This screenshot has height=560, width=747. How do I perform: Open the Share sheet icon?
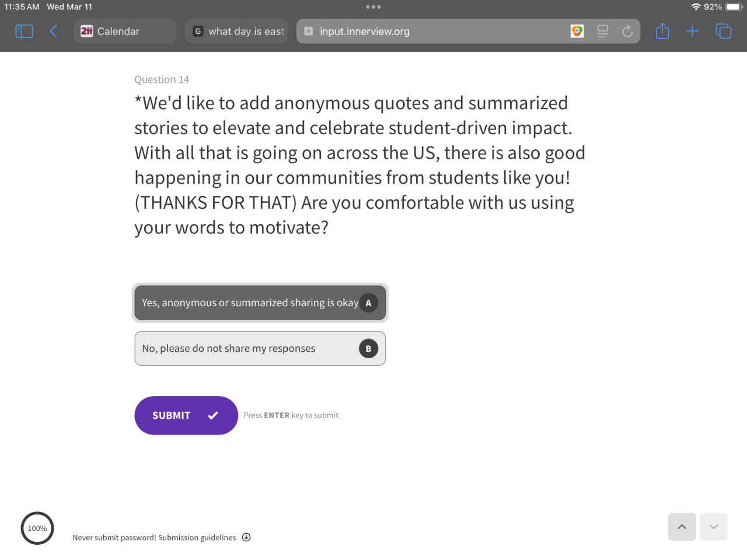(662, 32)
